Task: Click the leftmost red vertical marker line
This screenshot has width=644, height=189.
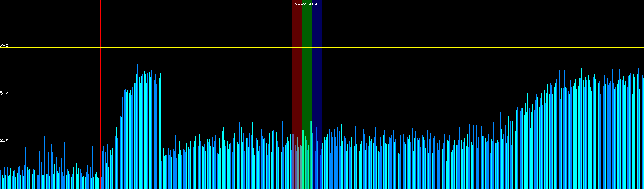Action: tap(101, 31)
